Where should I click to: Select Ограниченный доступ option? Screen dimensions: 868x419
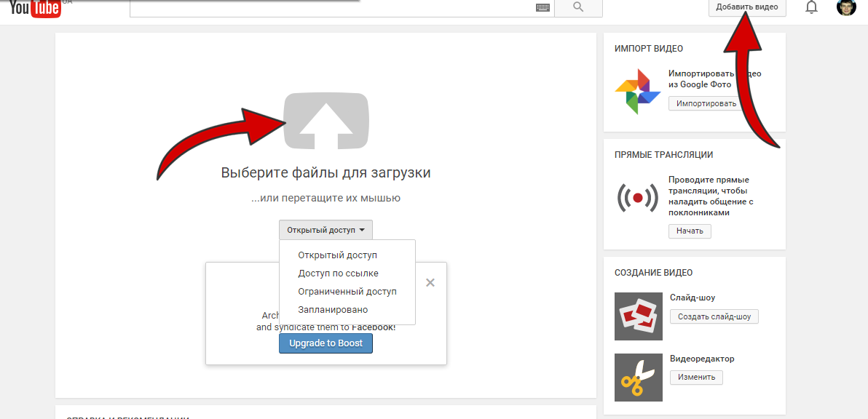347,291
